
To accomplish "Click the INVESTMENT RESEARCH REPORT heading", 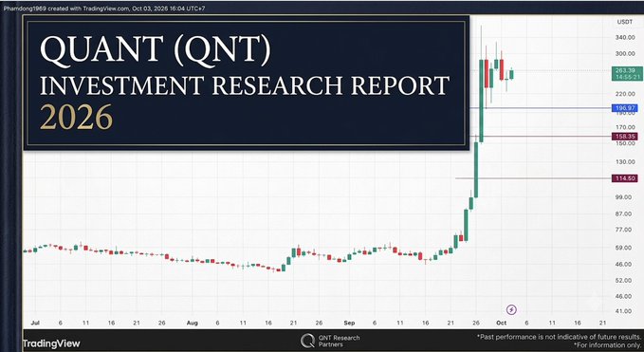I will pyautogui.click(x=245, y=85).
